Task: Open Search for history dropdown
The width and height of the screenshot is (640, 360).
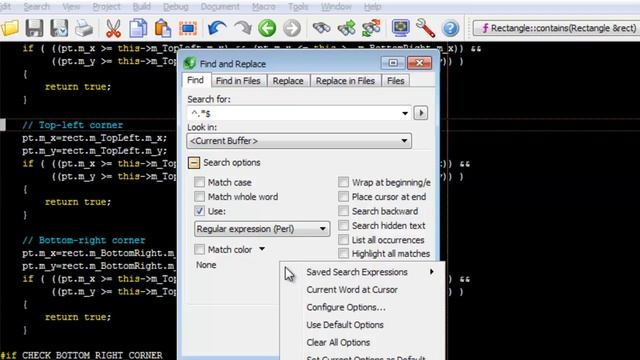Action: click(404, 113)
